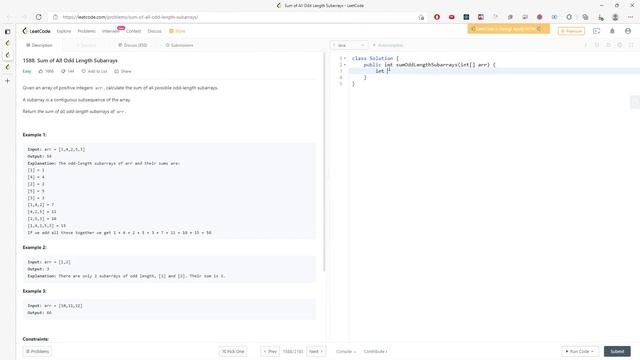Select the first LeetCode tab in sidebar
Viewport: 640px width, 360px height.
pos(7,43)
